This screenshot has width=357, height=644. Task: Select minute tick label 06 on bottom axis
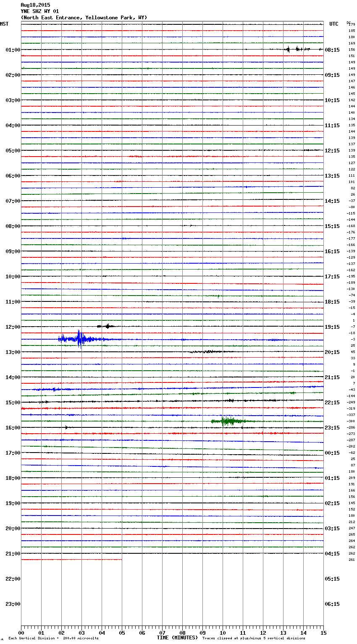[x=142, y=633]
